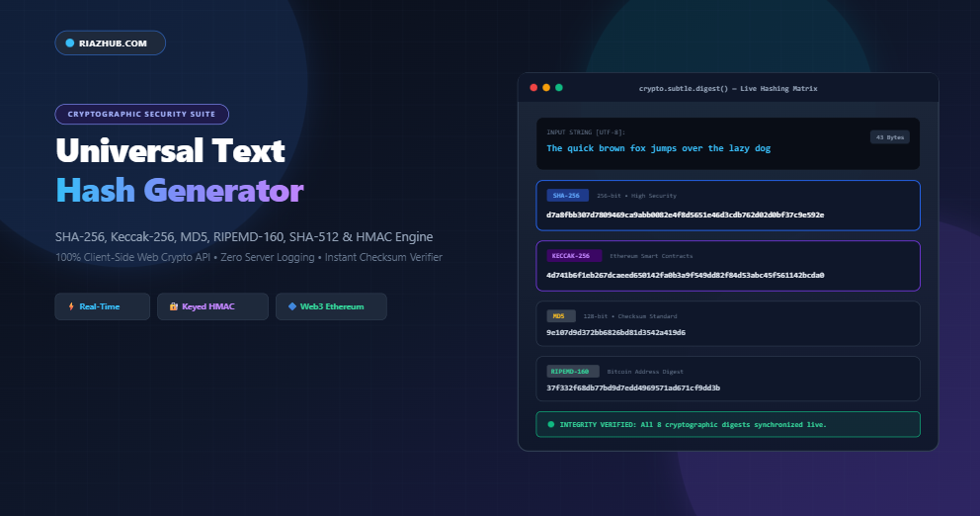Select the MD5 algorithm tag
980x516 pixels.
tap(560, 316)
